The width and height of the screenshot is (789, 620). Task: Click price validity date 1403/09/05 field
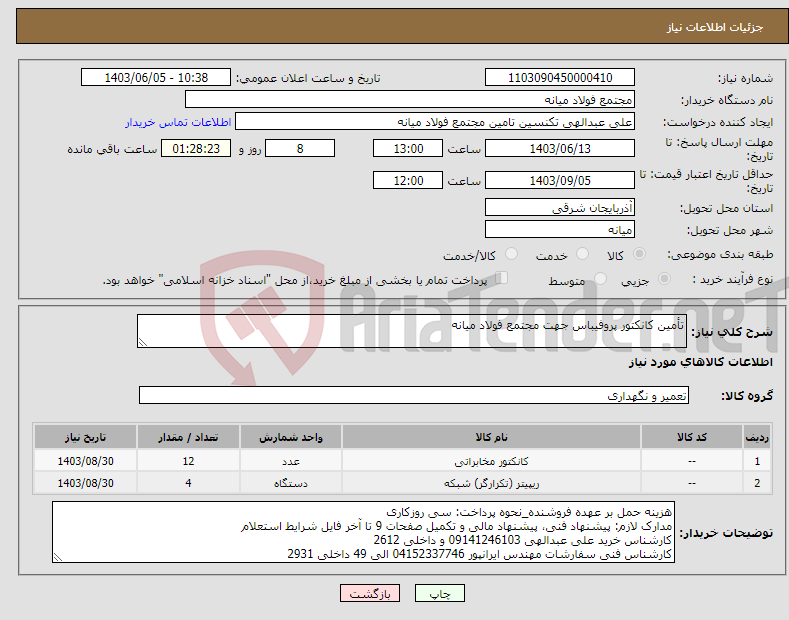pos(560,180)
